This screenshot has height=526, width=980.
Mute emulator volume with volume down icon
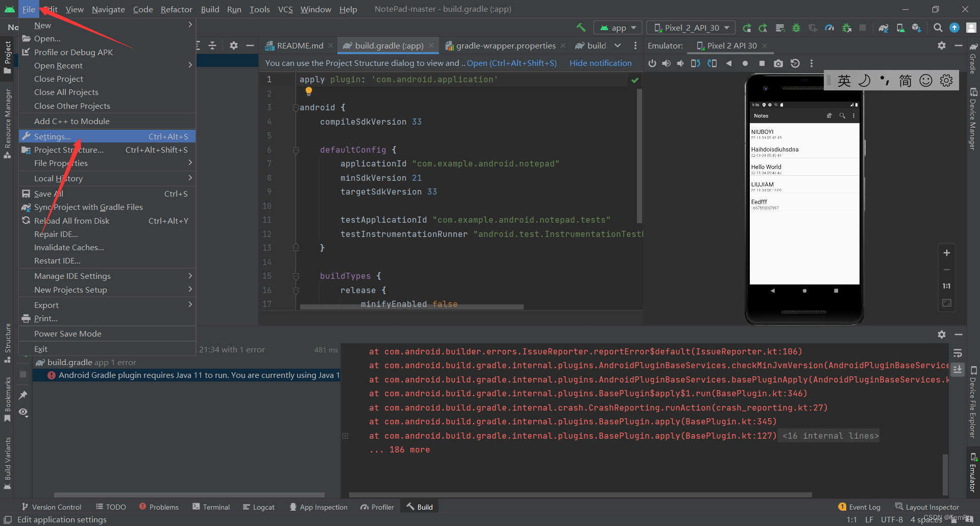[x=680, y=63]
